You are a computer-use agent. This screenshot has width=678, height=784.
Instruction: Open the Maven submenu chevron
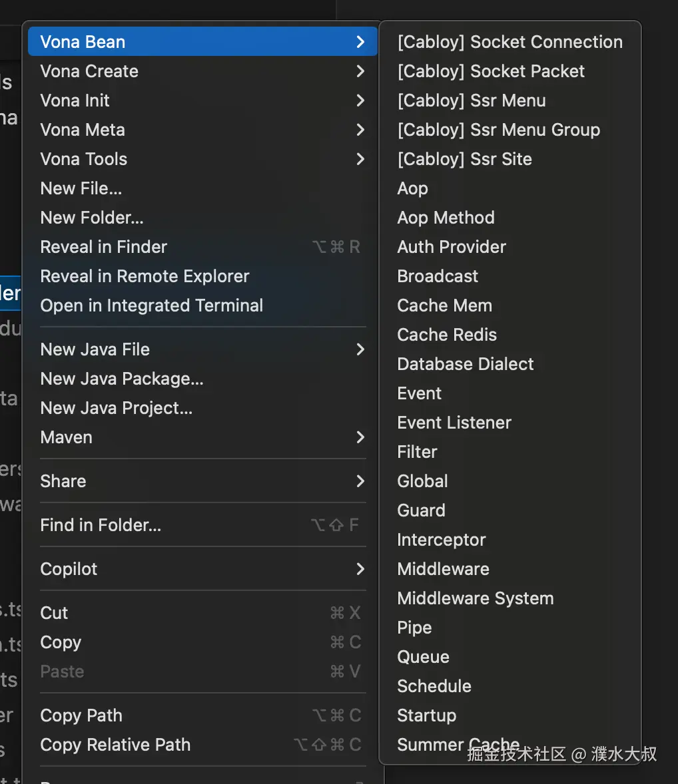[x=360, y=437]
